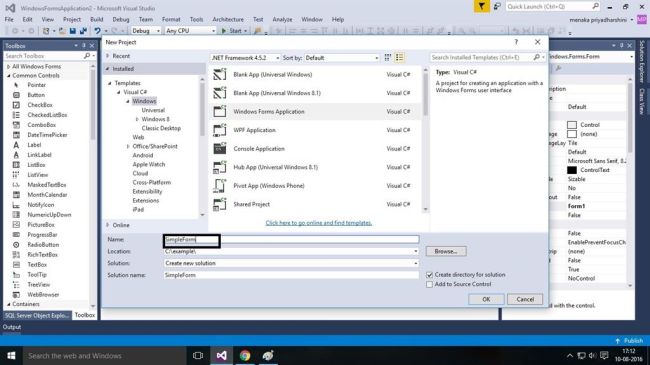Image resolution: width=650 pixels, height=365 pixels.
Task: Open the Output tab at bottom
Action: (x=12, y=327)
